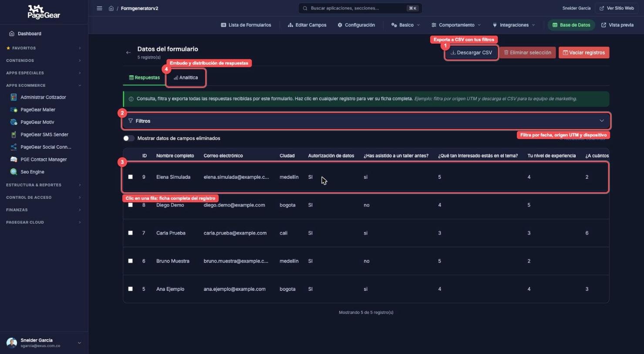Click the PageGear logo
This screenshot has width=644, height=354.
44,12
